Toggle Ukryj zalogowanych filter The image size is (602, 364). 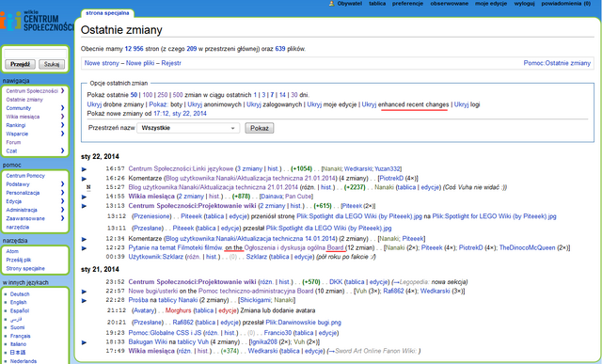click(x=253, y=104)
